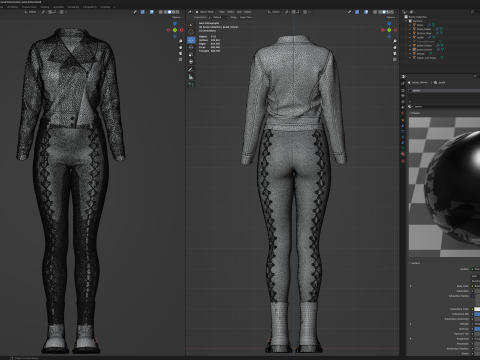Image resolution: width=480 pixels, height=360 pixels.
Task: Open the World properties tab
Action: 403,113
